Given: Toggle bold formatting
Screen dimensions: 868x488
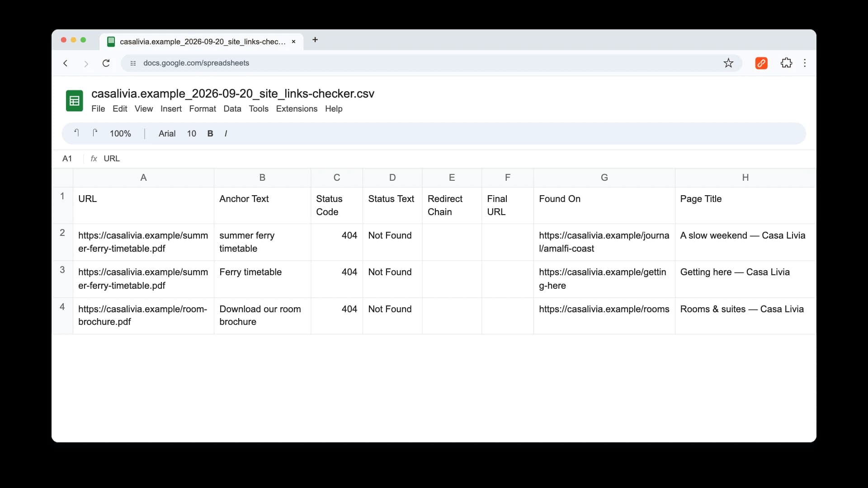Looking at the screenshot, I should tap(210, 133).
